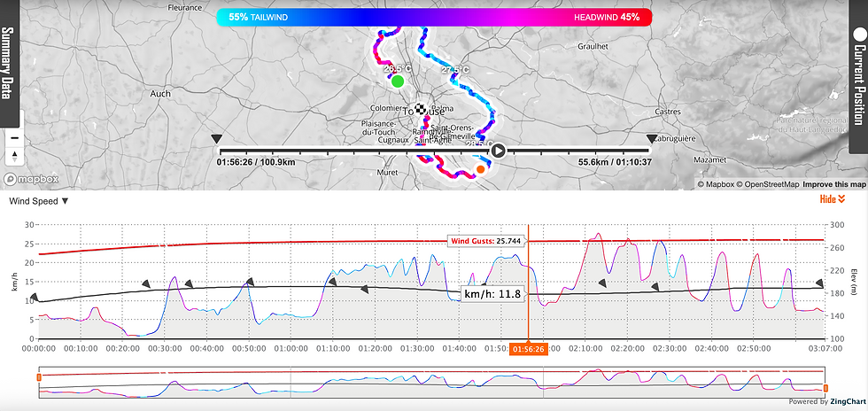Click the 01:00:00 time axis label
Image resolution: width=868 pixels, height=411 pixels.
(x=291, y=350)
